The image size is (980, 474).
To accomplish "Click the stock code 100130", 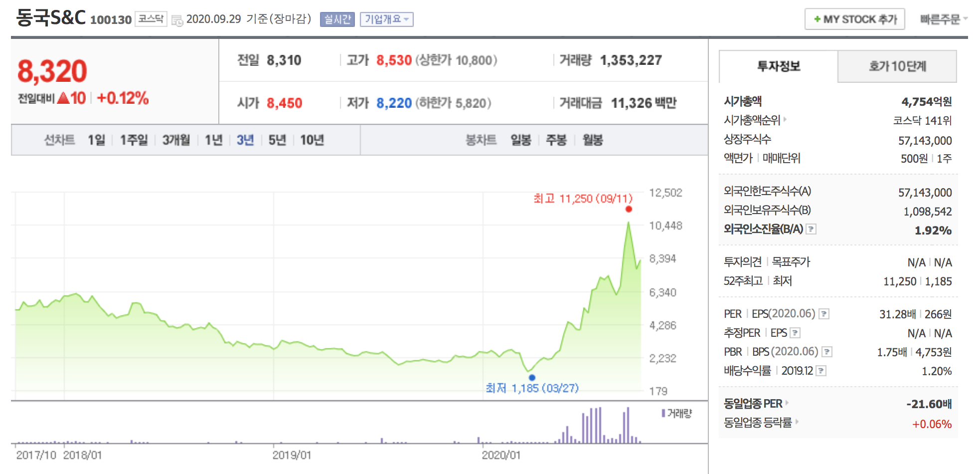I will click(x=111, y=20).
